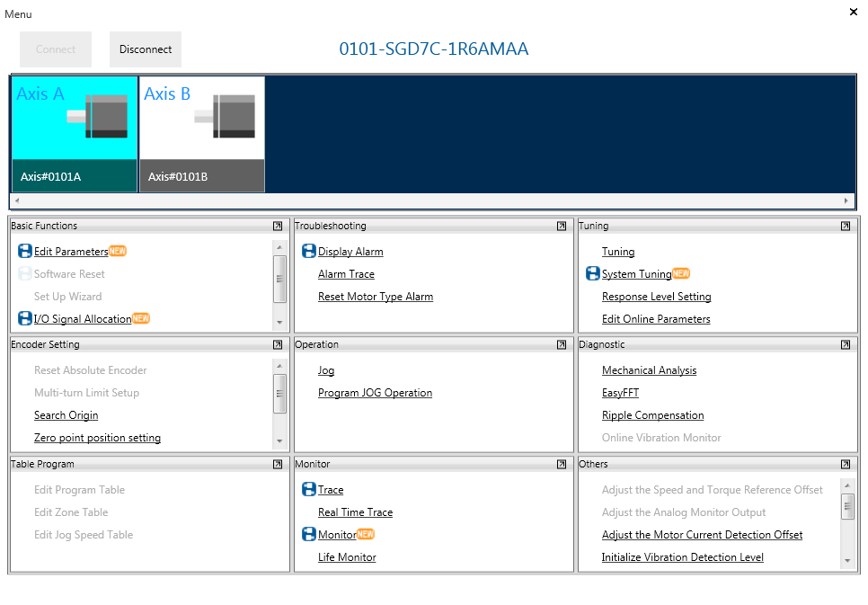Expand the Diagnostic panel
The width and height of the screenshot is (868, 605).
(x=846, y=345)
